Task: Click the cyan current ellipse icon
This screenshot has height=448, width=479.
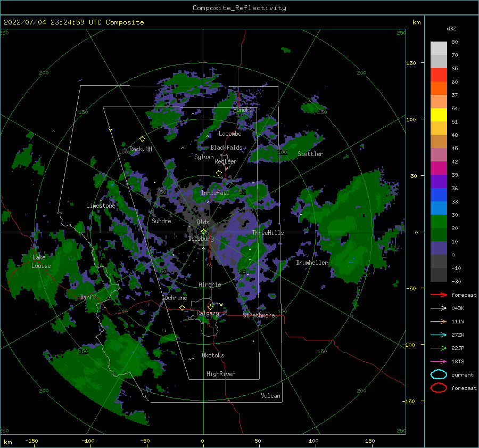Action: pos(439,374)
